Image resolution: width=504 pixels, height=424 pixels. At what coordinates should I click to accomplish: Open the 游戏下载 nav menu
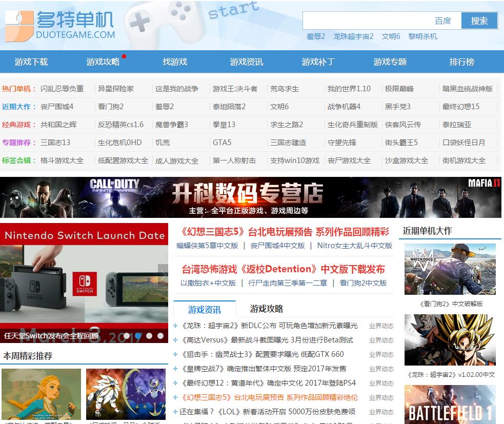click(31, 62)
